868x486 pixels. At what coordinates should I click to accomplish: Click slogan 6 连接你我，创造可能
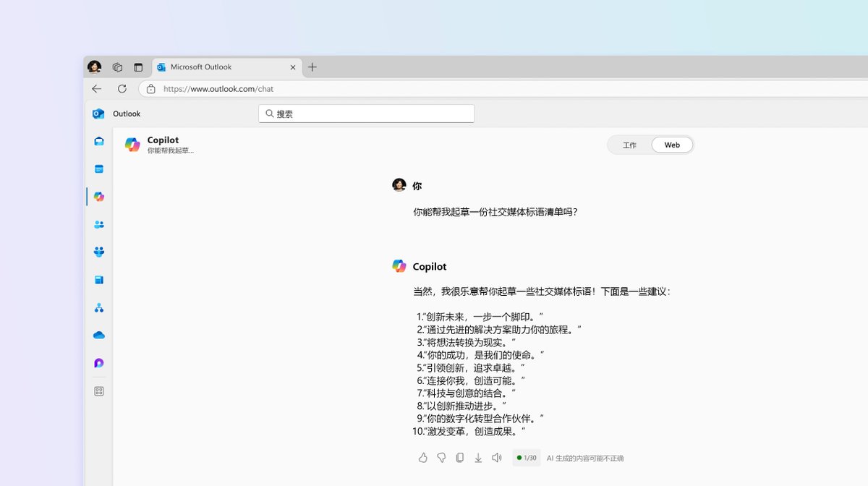(x=471, y=380)
